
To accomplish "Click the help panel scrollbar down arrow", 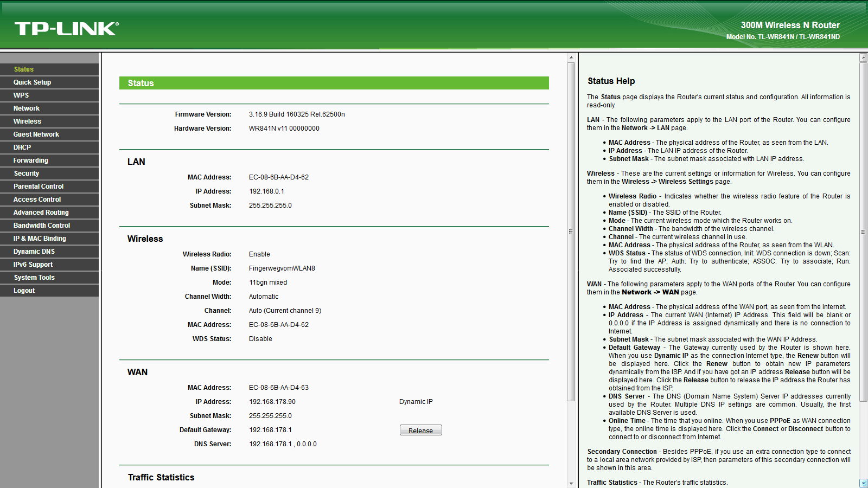I will (x=864, y=483).
